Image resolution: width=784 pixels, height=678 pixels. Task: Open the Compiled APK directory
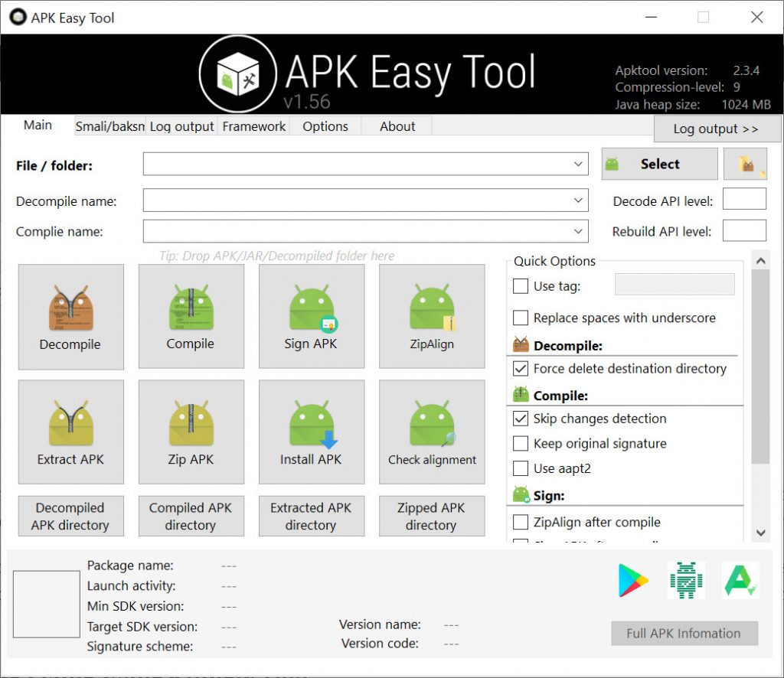click(x=191, y=516)
